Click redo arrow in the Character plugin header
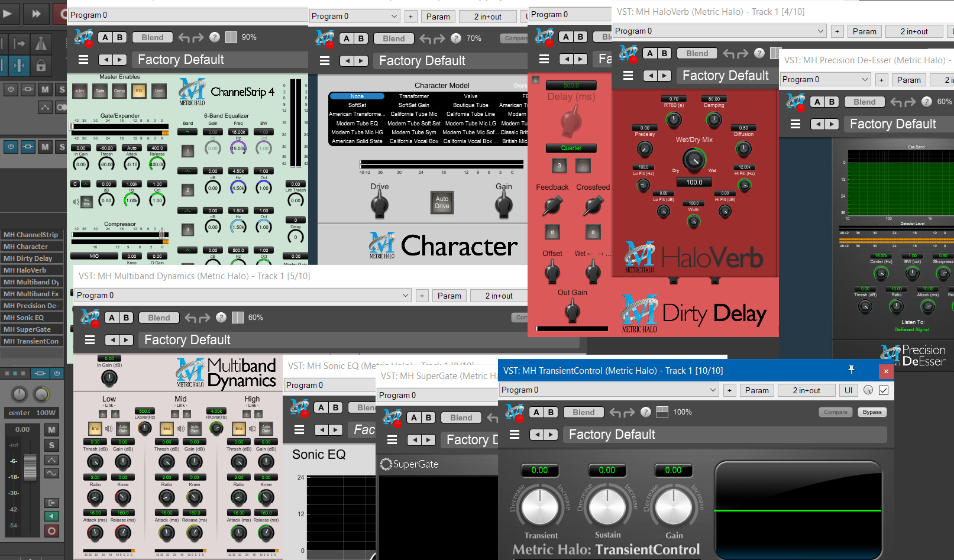The width and height of the screenshot is (954, 560). coord(439,39)
